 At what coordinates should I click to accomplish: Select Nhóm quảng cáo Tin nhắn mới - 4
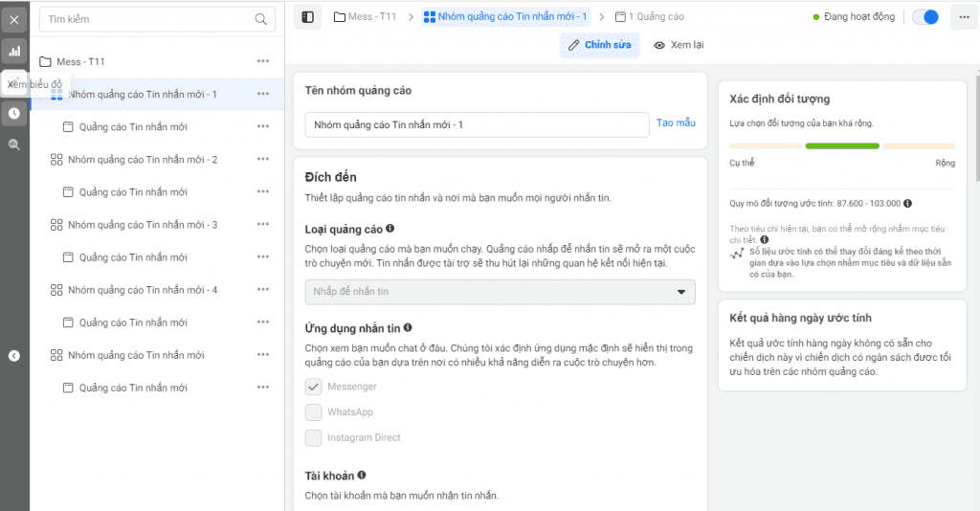tap(142, 290)
